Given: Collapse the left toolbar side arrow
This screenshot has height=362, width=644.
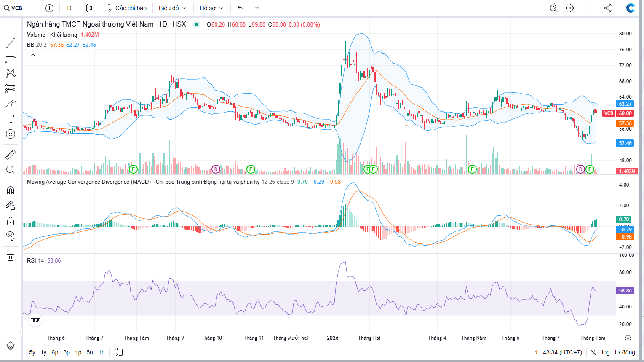Looking at the screenshot, I should pyautogui.click(x=21, y=332).
